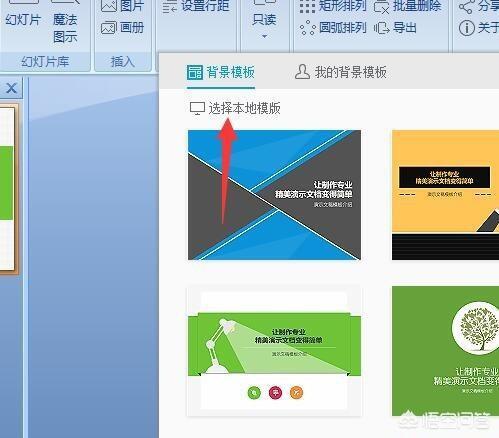Click the 分享 share icon
This screenshot has height=438, width=499.
tap(466, 6)
